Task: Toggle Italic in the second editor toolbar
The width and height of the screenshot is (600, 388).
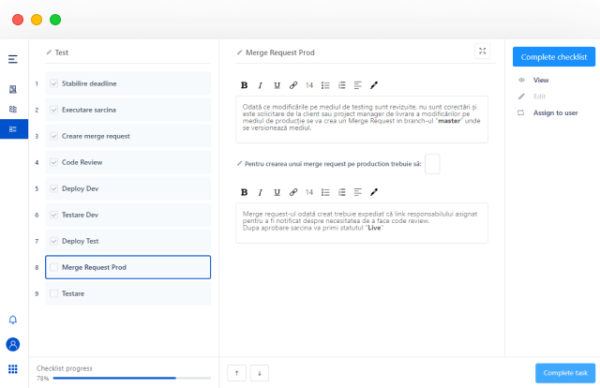Action: (260, 192)
